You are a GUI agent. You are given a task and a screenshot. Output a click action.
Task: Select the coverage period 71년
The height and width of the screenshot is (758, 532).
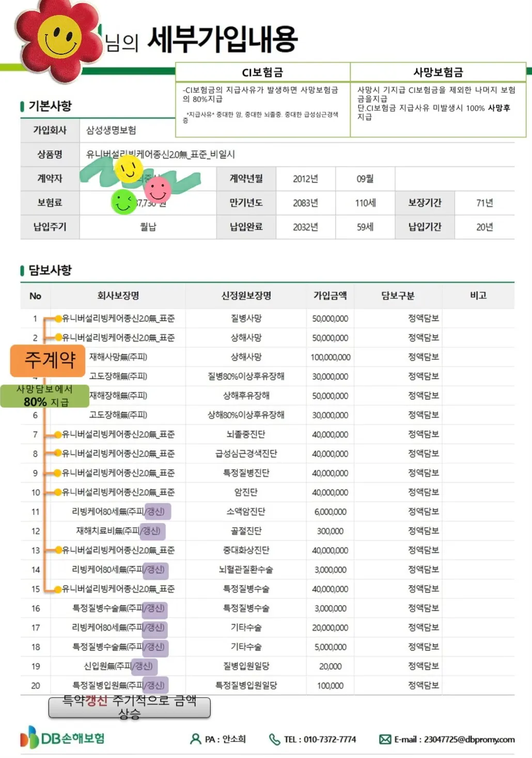(484, 203)
